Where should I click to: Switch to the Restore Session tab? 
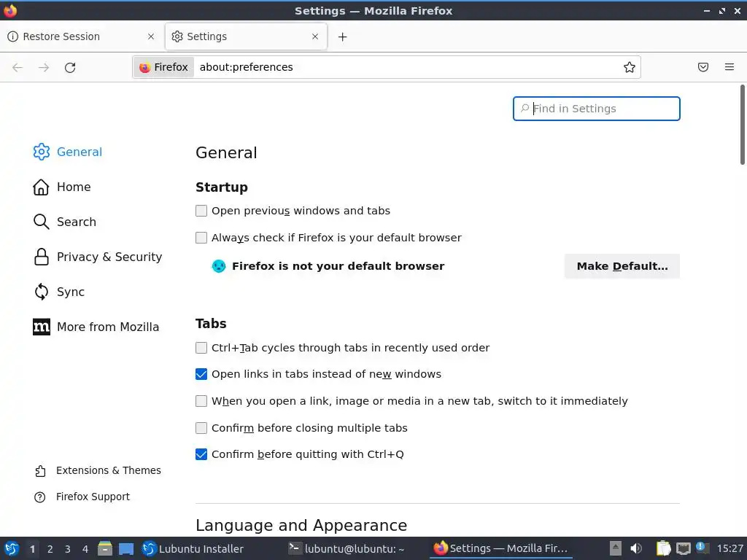coord(81,36)
